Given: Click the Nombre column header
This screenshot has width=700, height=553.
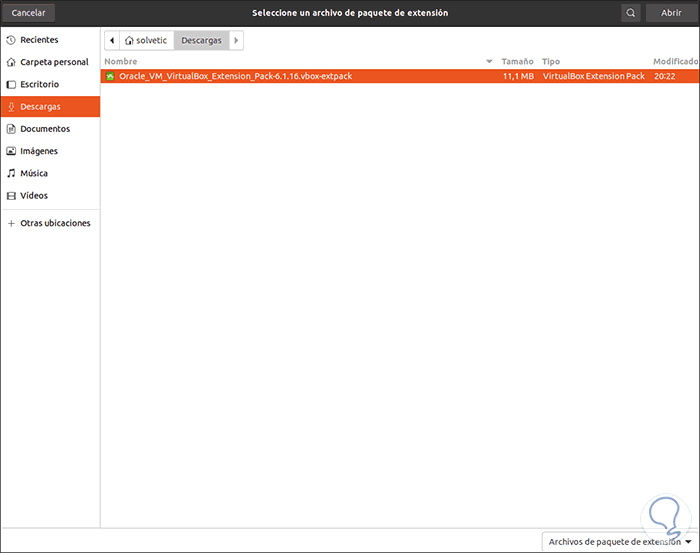Looking at the screenshot, I should (x=121, y=61).
